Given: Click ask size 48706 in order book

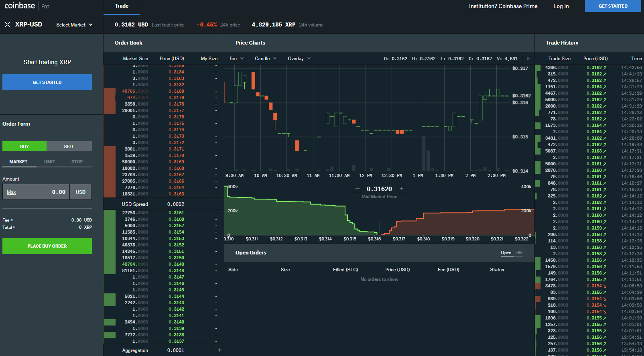Looking at the screenshot, I should [135, 91].
